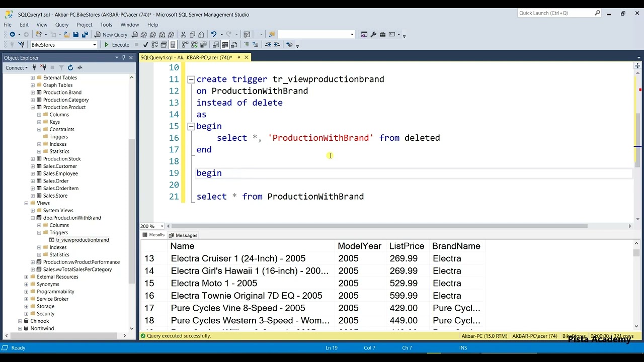Click the Disconnect icon in Object Explorer
The width and height of the screenshot is (644, 362).
(x=43, y=67)
